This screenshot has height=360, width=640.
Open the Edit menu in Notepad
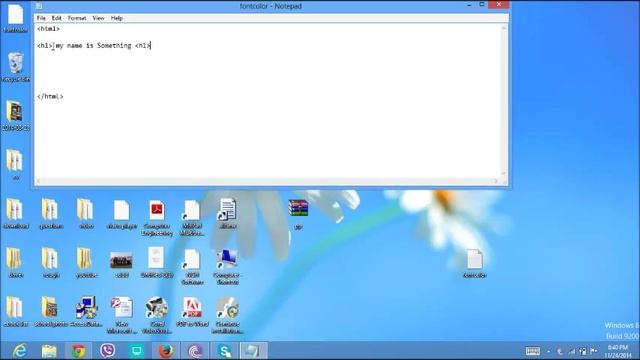[x=56, y=18]
